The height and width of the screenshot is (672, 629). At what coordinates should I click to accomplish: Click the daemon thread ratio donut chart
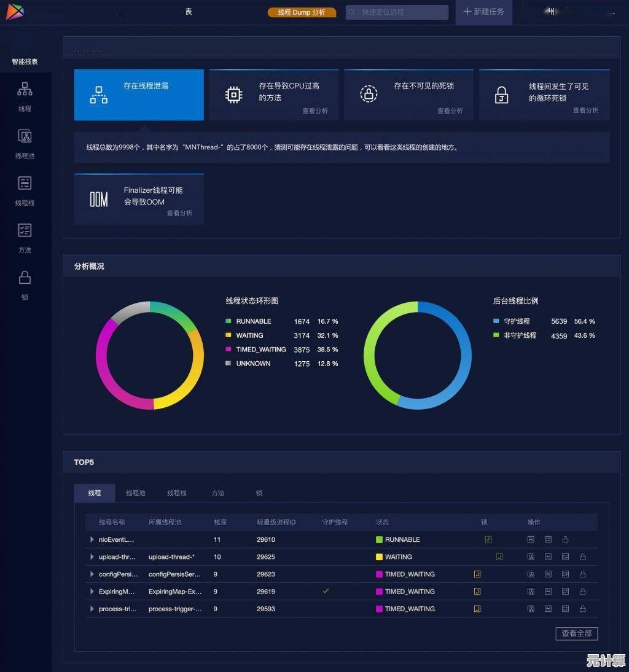click(418, 355)
